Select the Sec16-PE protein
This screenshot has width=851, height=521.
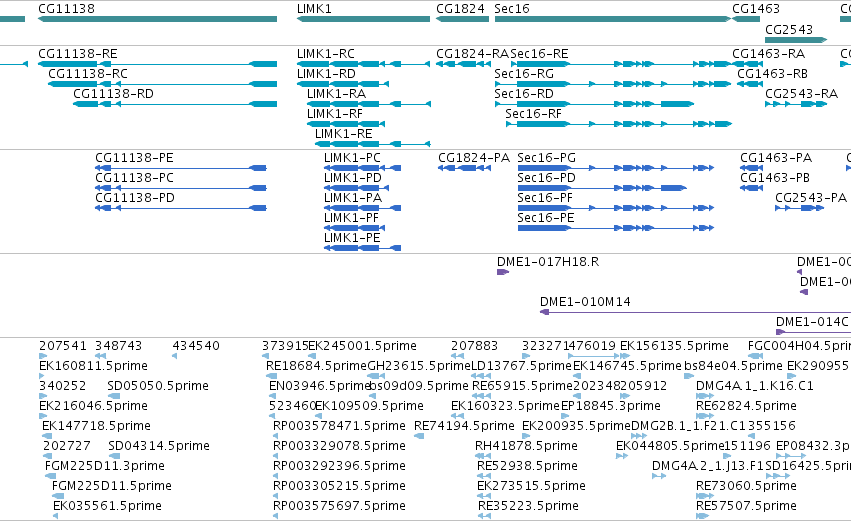coord(545,218)
